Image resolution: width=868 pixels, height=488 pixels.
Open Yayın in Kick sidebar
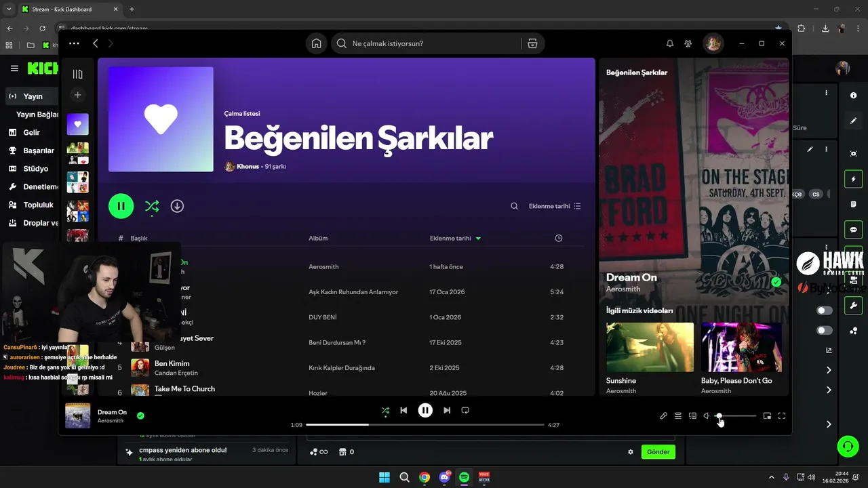point(33,96)
